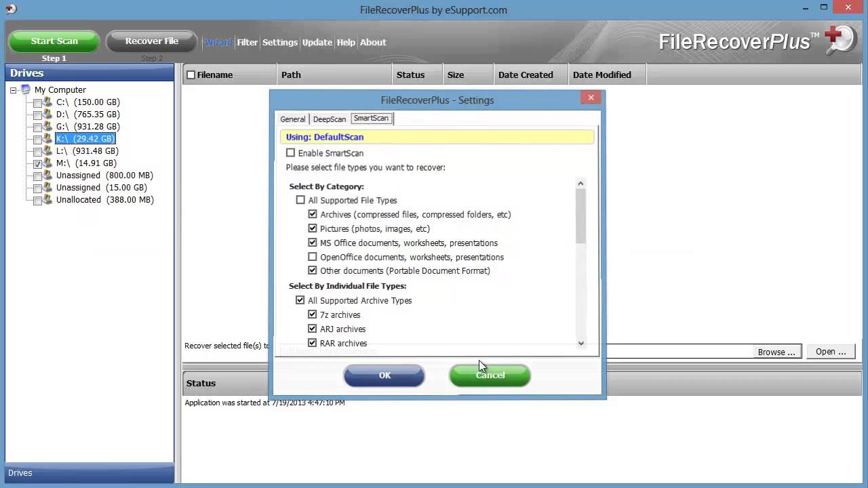Click the file types list scrollbar thumb

[580, 216]
